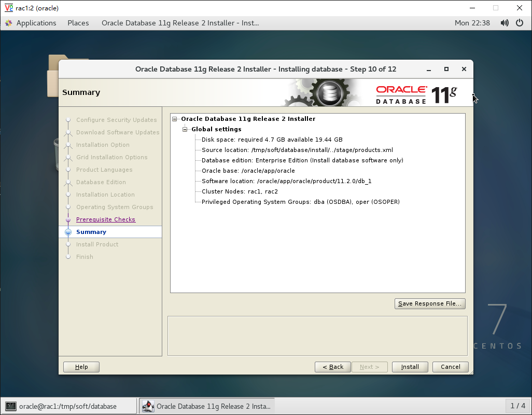Screen dimensions: 532x415
Task: Click the trash icon on desktop
Action: (x=57, y=155)
